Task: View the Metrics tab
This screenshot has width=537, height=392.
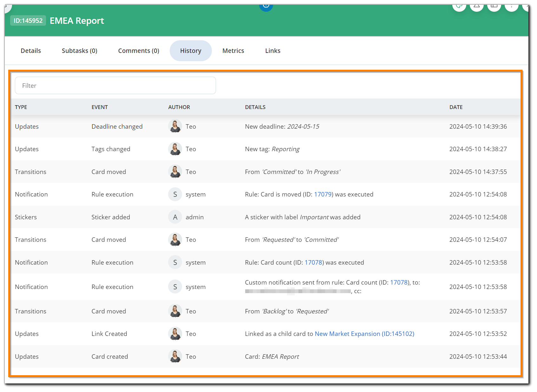Action: [233, 51]
